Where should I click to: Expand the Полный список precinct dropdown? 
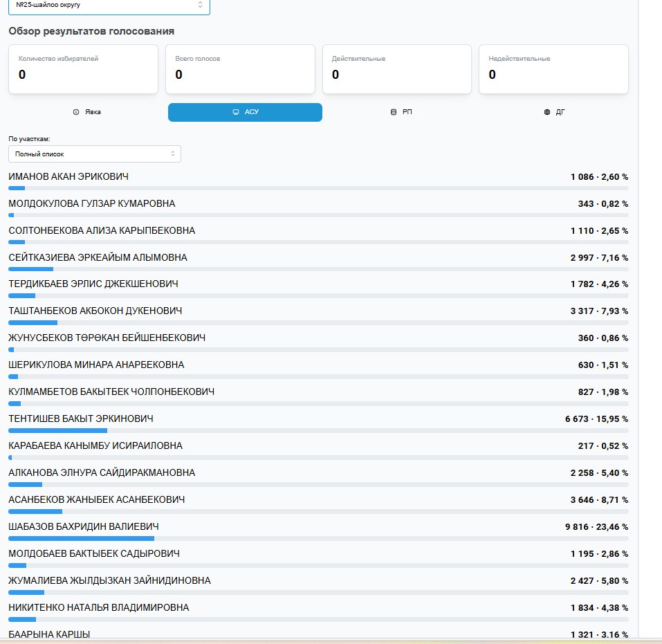pos(95,154)
